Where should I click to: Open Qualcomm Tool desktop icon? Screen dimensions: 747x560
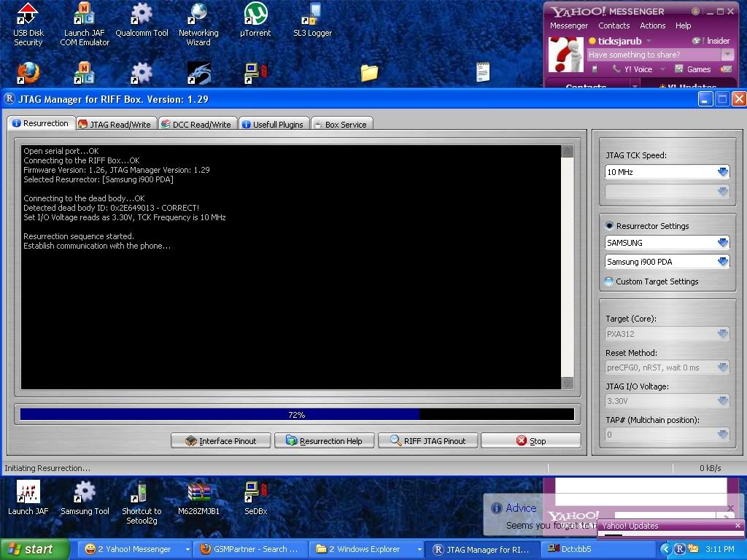click(x=142, y=20)
